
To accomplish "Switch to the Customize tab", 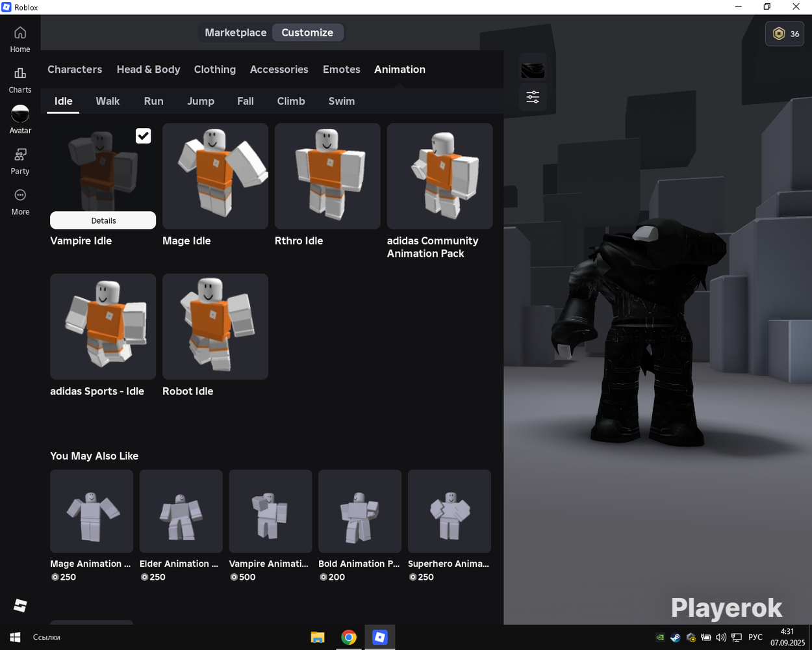I will point(307,32).
